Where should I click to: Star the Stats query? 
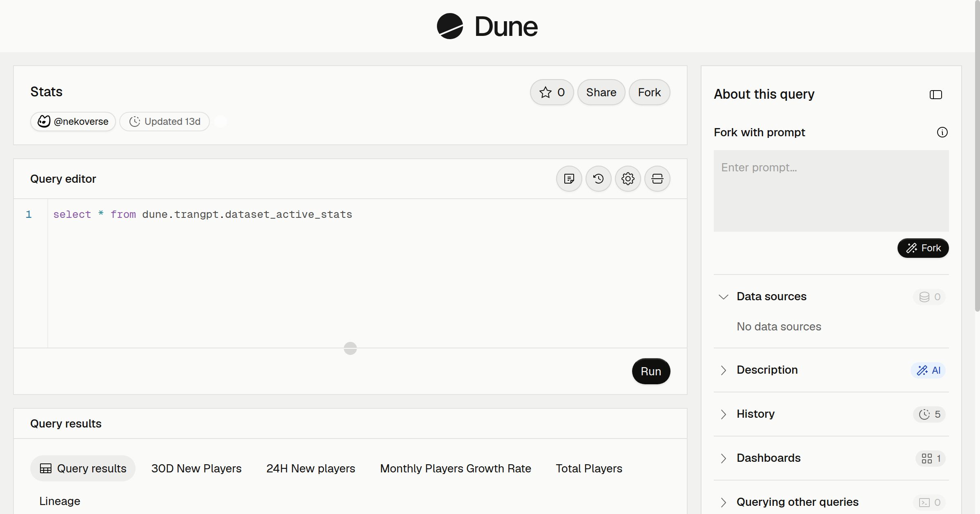552,92
